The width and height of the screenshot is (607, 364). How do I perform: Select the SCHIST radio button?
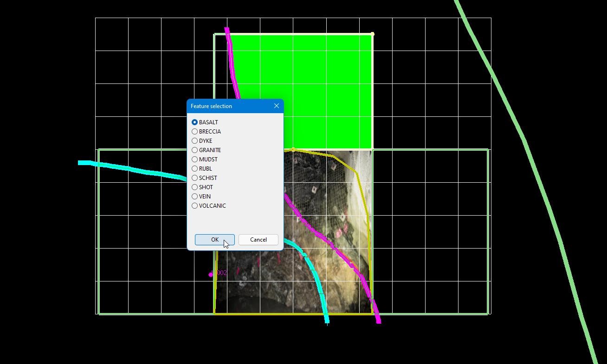pyautogui.click(x=195, y=178)
